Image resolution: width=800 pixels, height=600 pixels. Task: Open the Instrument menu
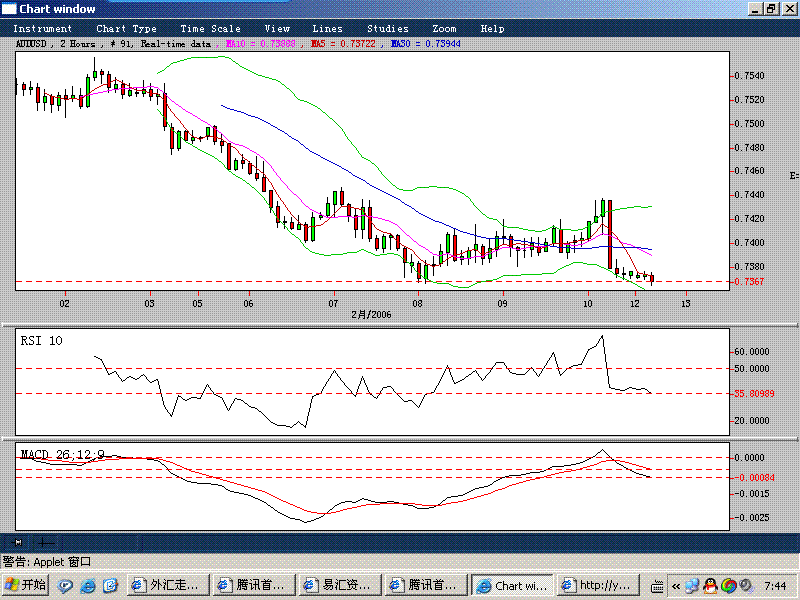[x=42, y=29]
